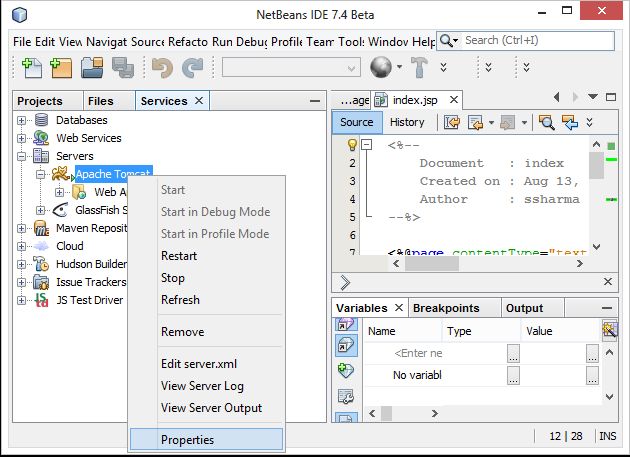Screen dimensions: 630x457
Task: Collapse the code fold at line 1
Action: [x=366, y=145]
